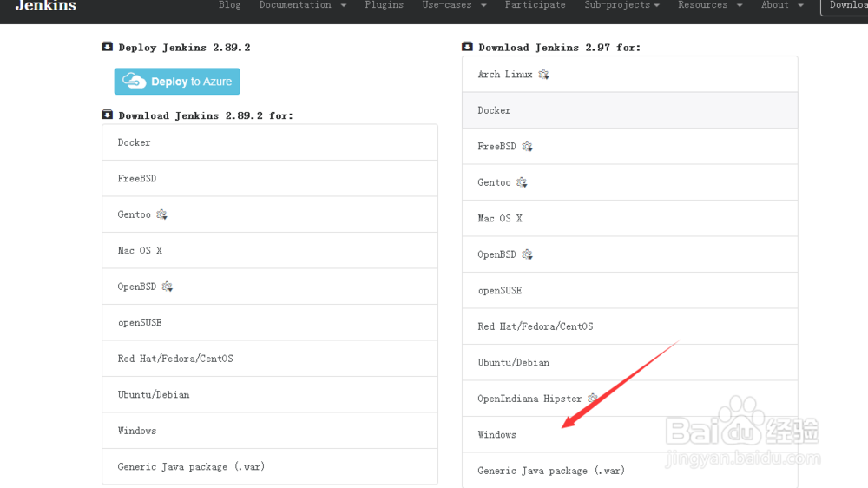Choose Docker in the Jenkins 2.97 list
The height and width of the screenshot is (488, 868).
click(495, 110)
